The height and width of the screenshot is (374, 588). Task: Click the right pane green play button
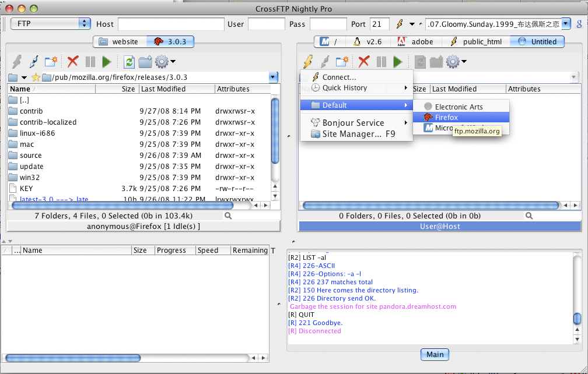pyautogui.click(x=398, y=62)
